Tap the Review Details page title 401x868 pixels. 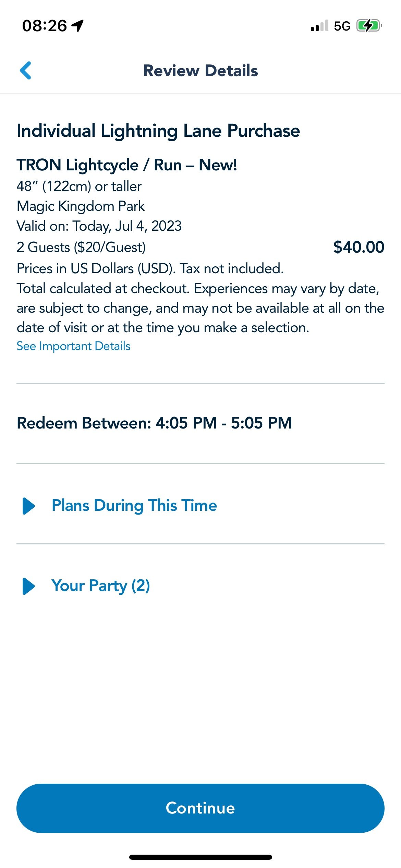[200, 71]
